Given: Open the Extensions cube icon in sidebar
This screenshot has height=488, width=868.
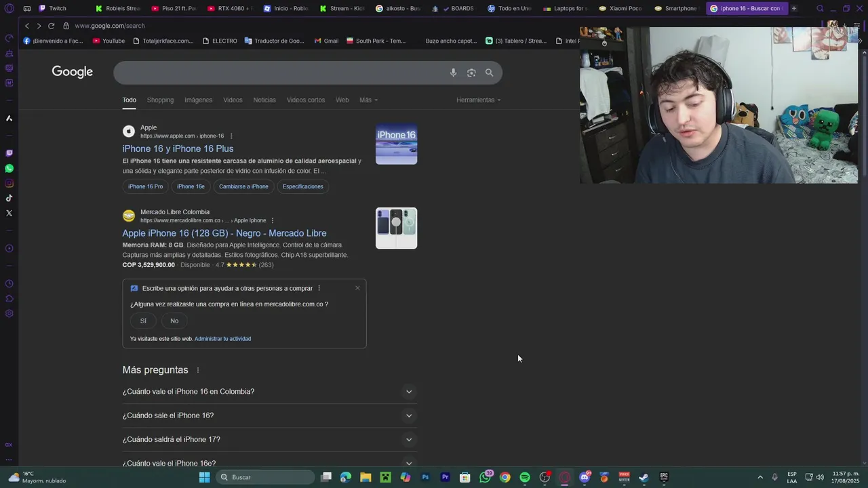Looking at the screenshot, I should pyautogui.click(x=9, y=298).
